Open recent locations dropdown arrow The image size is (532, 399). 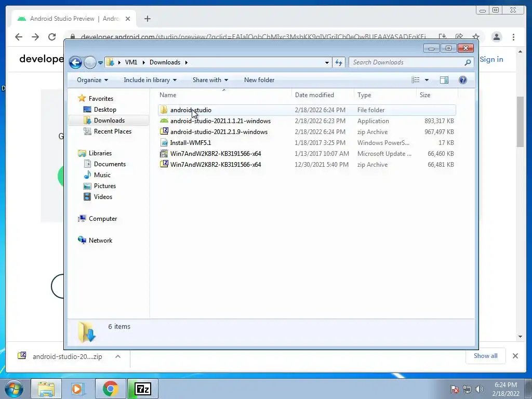tap(100, 63)
